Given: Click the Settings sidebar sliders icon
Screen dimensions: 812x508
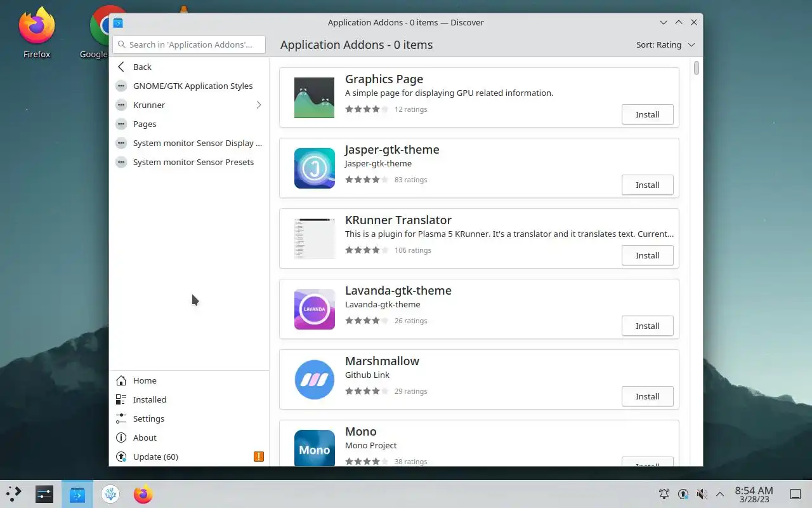Looking at the screenshot, I should [x=121, y=418].
